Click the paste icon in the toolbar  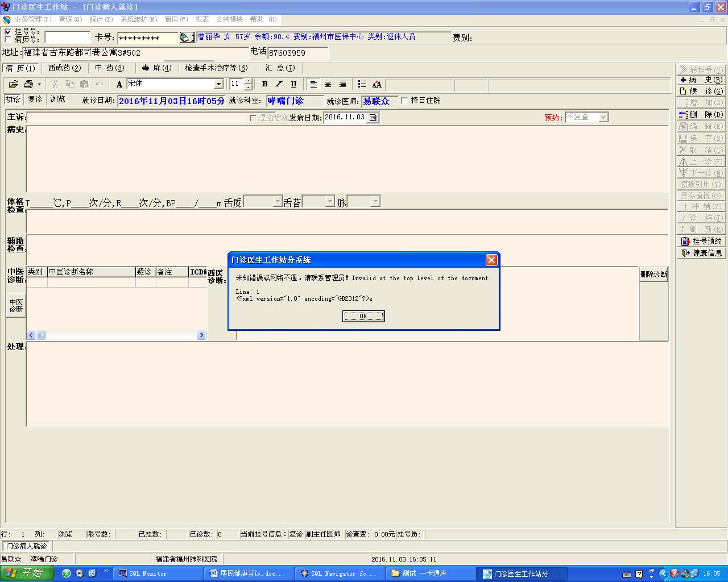point(85,84)
